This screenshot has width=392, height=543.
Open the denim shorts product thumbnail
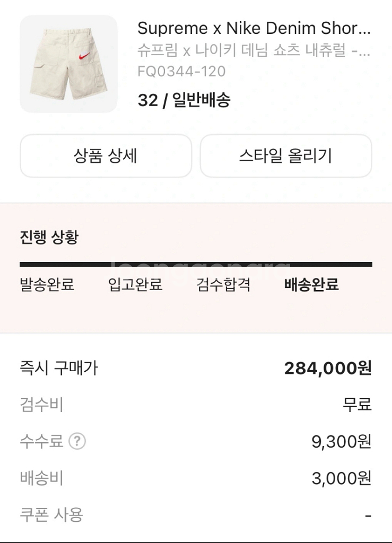click(x=68, y=64)
